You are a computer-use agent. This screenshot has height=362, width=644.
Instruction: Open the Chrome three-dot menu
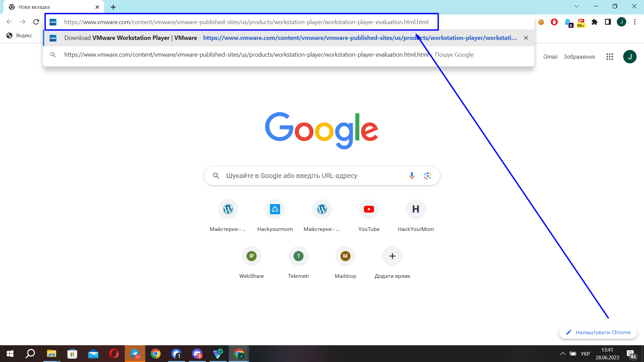coord(635,22)
